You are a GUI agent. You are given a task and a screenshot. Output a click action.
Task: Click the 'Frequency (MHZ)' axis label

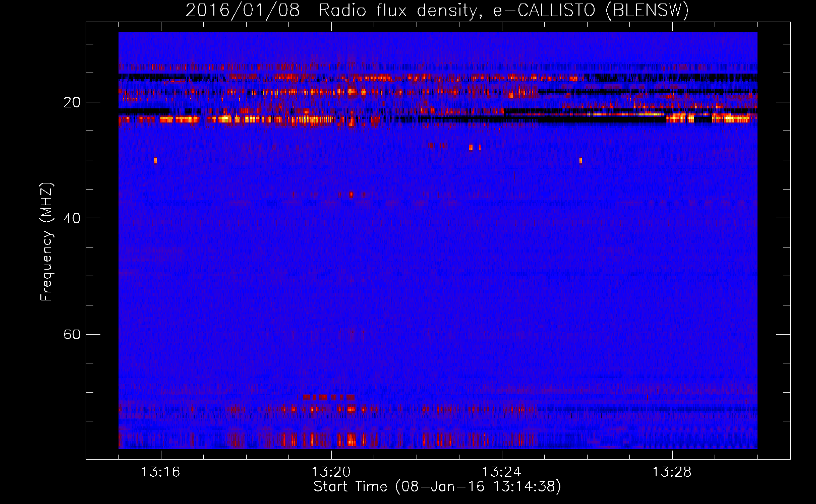[46, 242]
